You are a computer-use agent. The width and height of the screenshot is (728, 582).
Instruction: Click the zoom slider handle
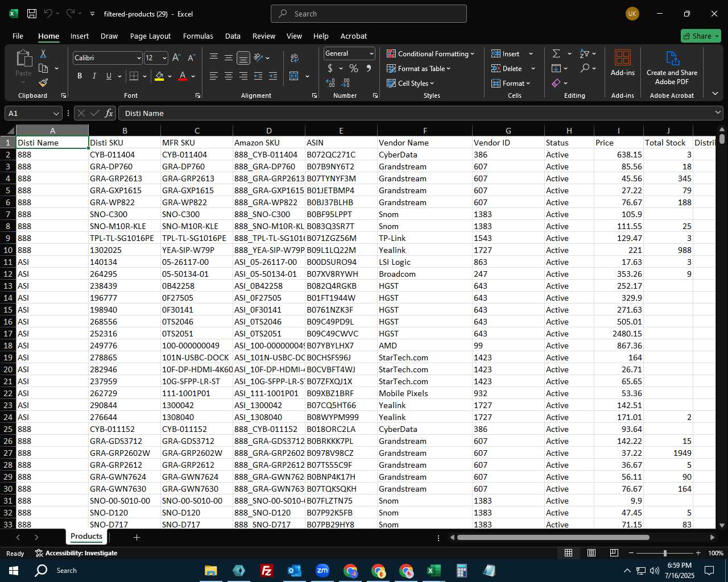point(664,553)
